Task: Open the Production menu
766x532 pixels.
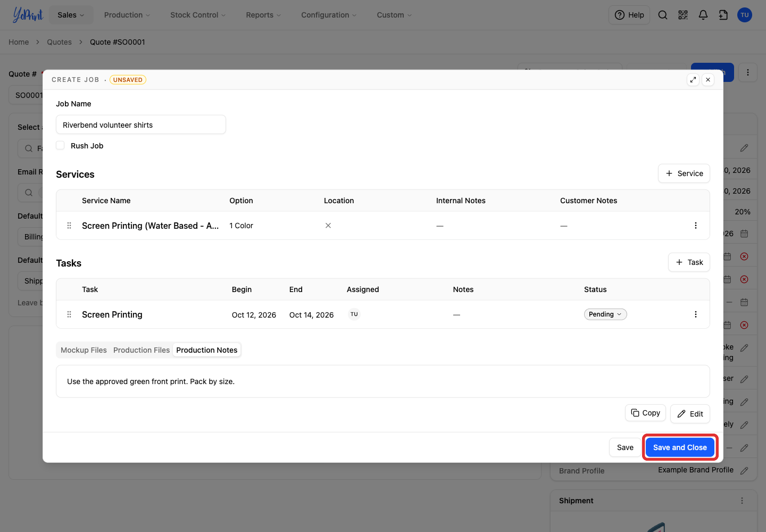Action: pyautogui.click(x=127, y=15)
